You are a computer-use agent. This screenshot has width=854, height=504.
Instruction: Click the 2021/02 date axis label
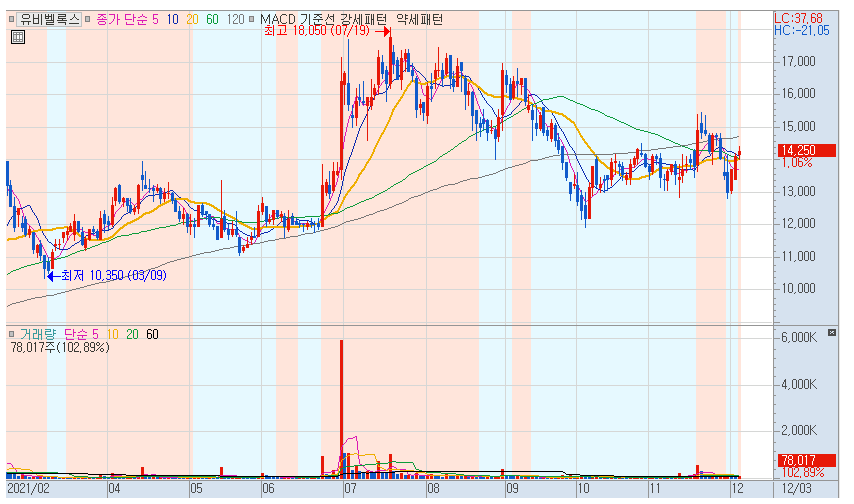pyautogui.click(x=28, y=488)
